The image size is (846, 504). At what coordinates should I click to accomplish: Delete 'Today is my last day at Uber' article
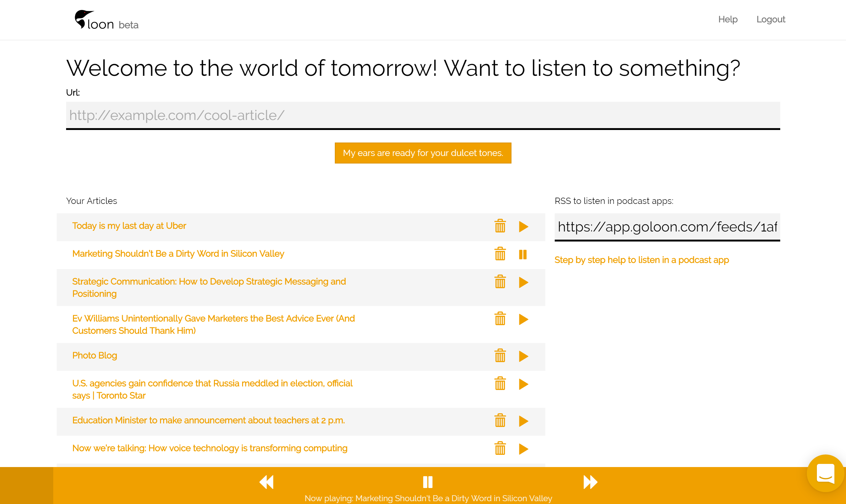tap(500, 226)
